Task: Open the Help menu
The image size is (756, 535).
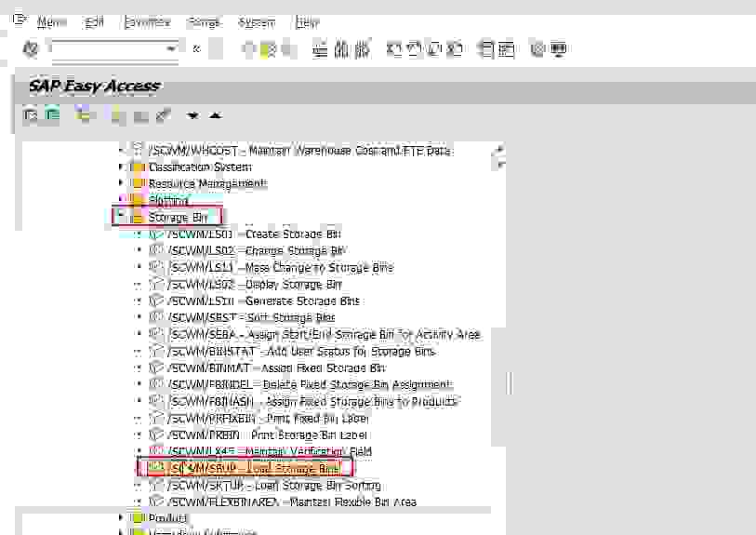Action: 307,21
